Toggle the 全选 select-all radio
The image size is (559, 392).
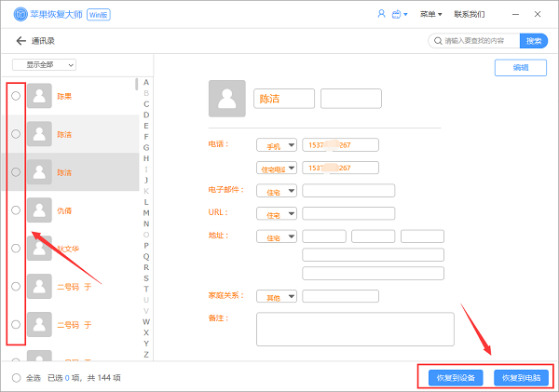pyautogui.click(x=17, y=378)
